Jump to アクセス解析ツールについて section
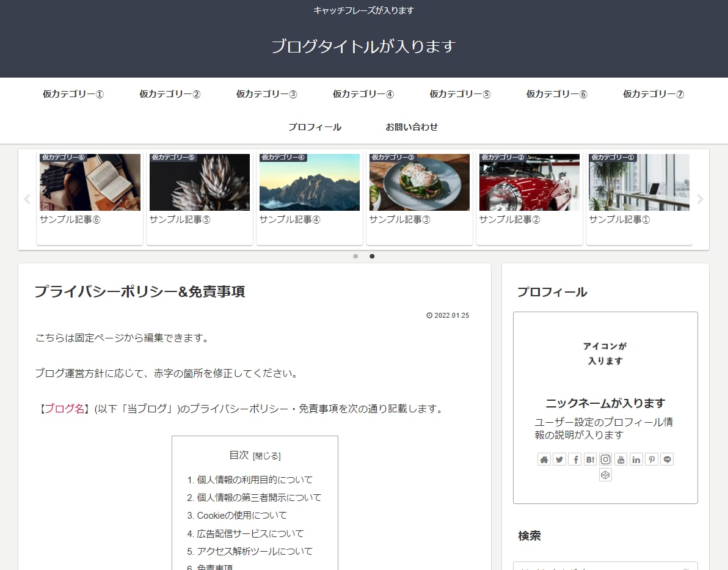This screenshot has width=728, height=570. pyautogui.click(x=255, y=551)
